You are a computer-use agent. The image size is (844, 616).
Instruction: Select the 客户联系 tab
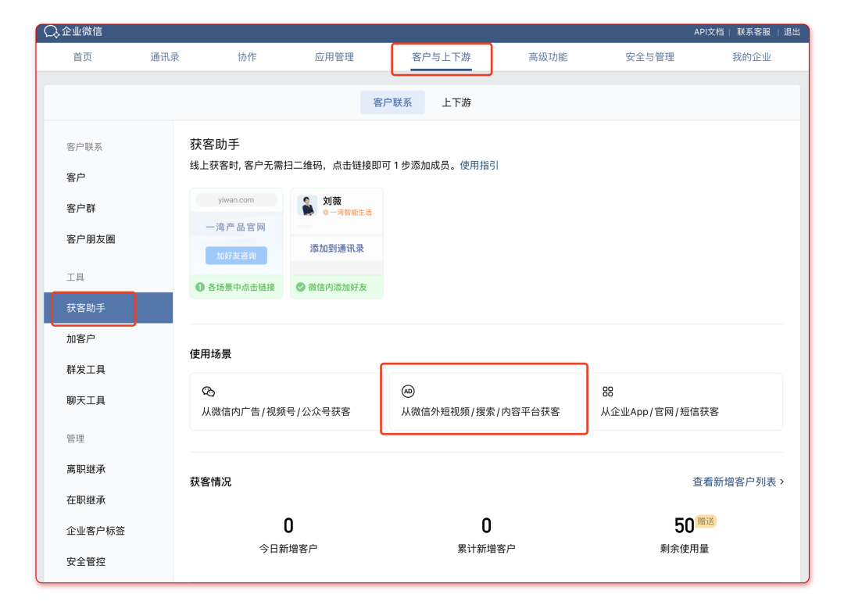coord(392,102)
